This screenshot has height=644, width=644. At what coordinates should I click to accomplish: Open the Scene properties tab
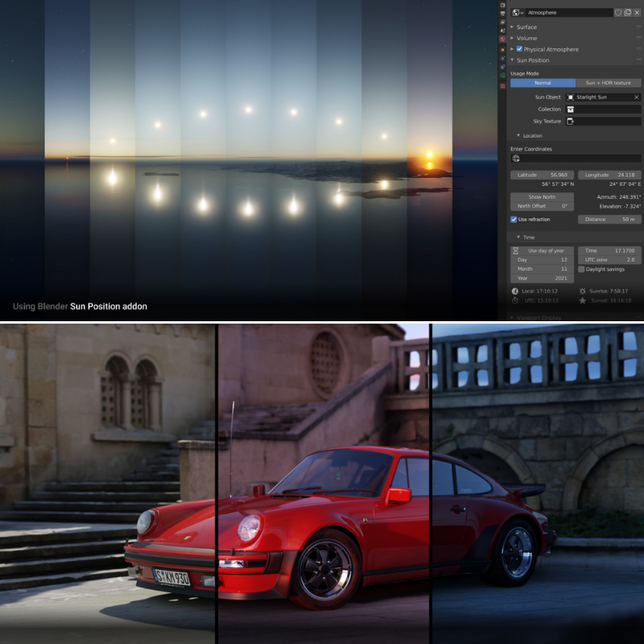[502, 31]
